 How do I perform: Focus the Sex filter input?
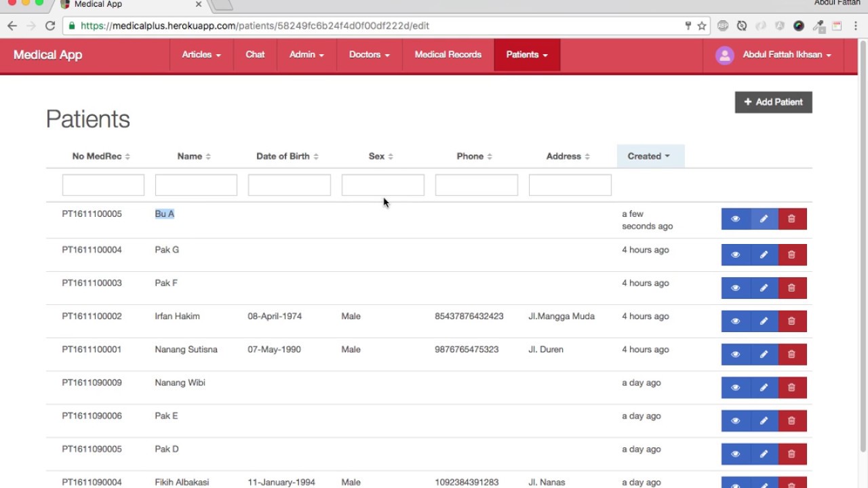click(383, 185)
